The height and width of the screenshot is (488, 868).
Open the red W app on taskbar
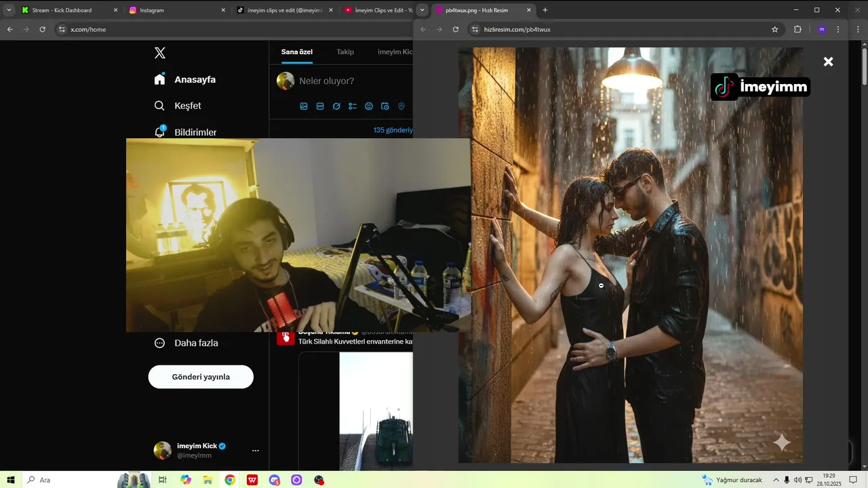click(252, 480)
